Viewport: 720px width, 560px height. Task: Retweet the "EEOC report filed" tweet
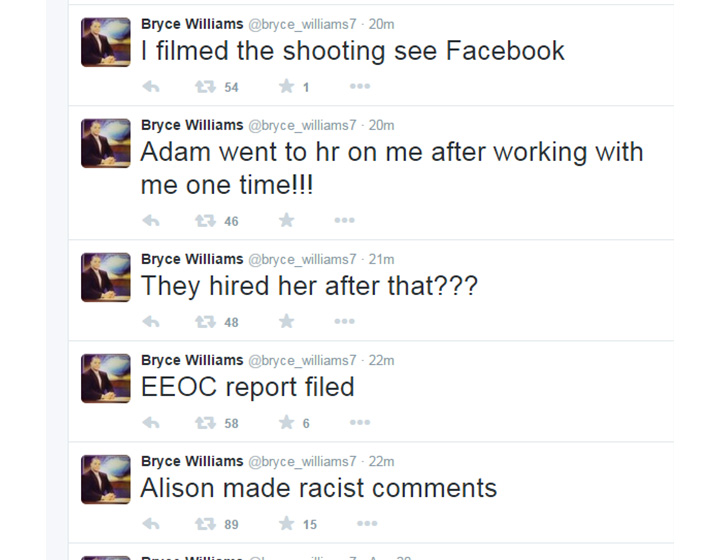point(205,423)
